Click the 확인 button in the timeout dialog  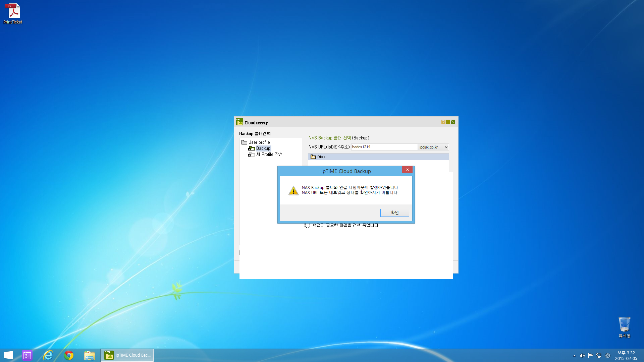394,213
